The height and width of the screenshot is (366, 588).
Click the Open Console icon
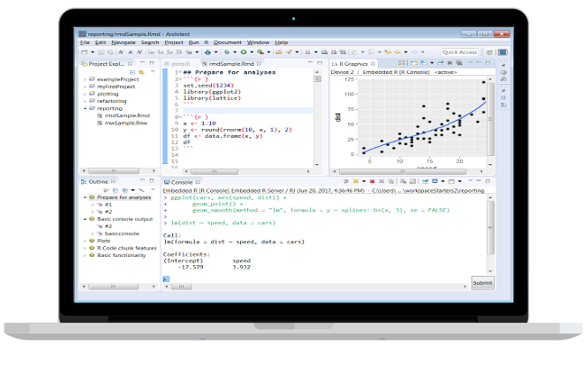click(x=452, y=181)
